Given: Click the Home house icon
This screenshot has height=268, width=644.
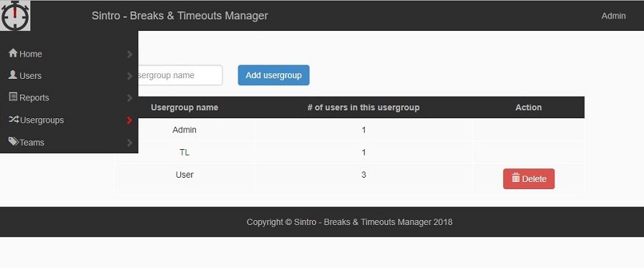Looking at the screenshot, I should click(x=13, y=53).
